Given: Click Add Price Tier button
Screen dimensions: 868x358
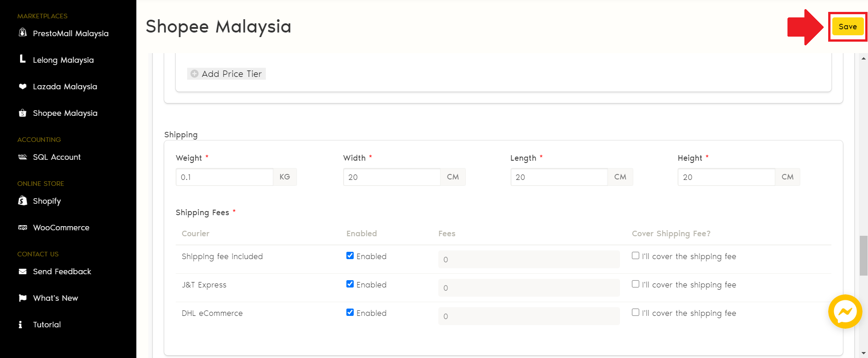Looking at the screenshot, I should 226,74.
